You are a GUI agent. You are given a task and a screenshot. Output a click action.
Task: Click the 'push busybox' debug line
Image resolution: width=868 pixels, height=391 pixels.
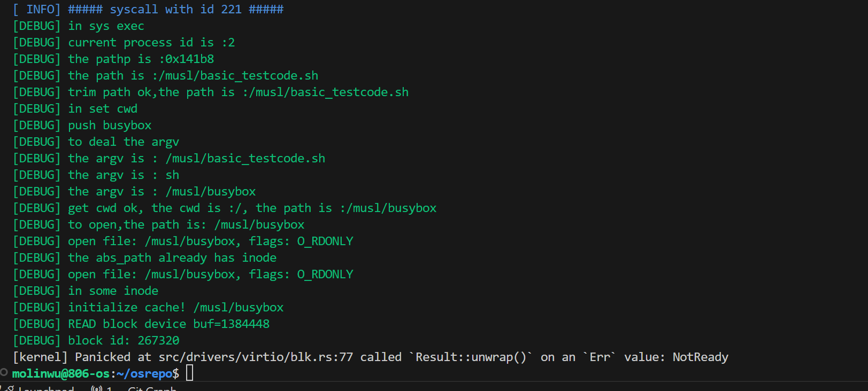coord(110,125)
